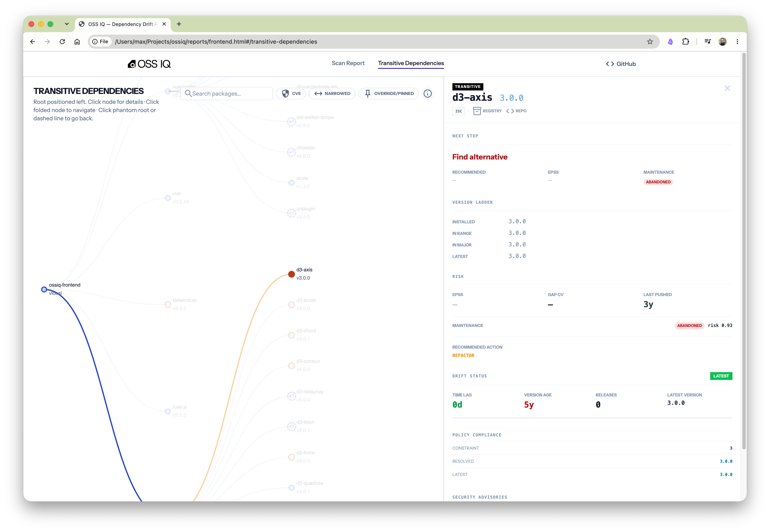Expand the folded d3-fetch node

click(291, 427)
